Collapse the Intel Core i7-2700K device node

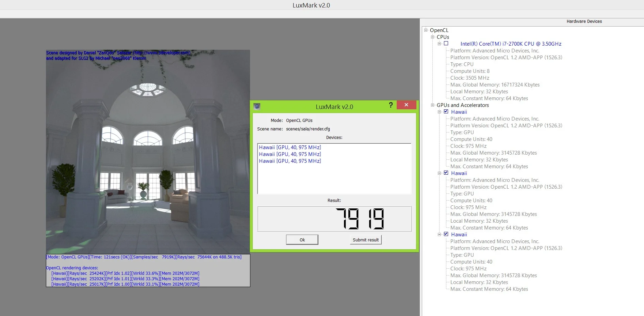439,44
